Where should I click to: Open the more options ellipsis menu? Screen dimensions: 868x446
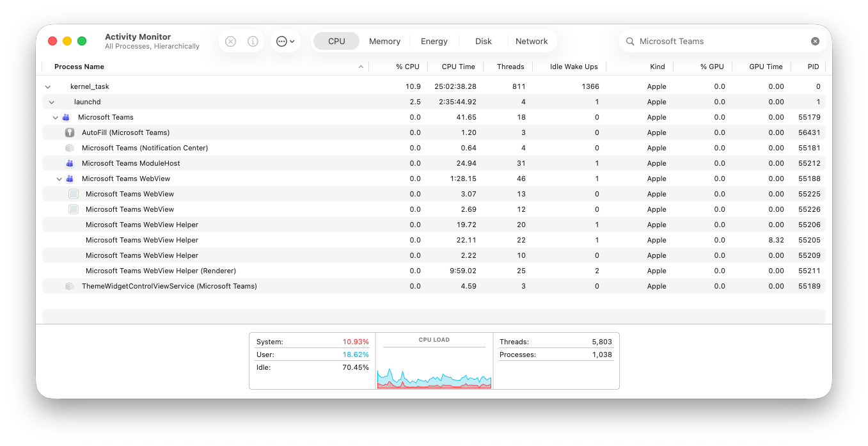click(285, 41)
